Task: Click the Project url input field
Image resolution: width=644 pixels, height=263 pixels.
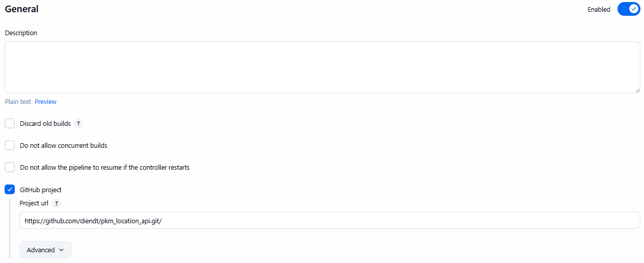Action: [330, 221]
